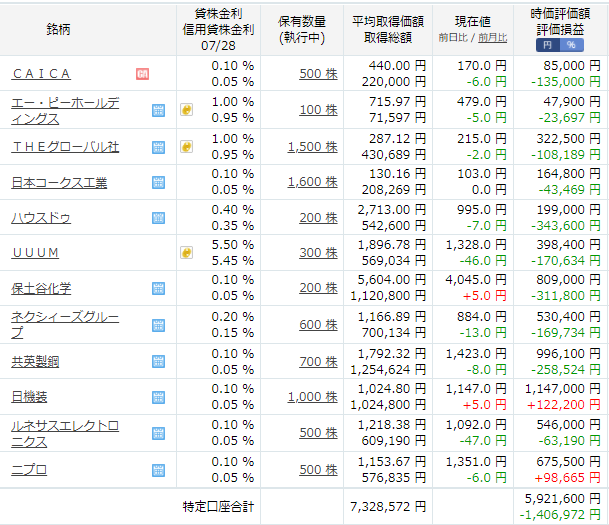This screenshot has width=609, height=525.
Task: Open ネクシィーズグループ stock page
Action: tap(65, 325)
